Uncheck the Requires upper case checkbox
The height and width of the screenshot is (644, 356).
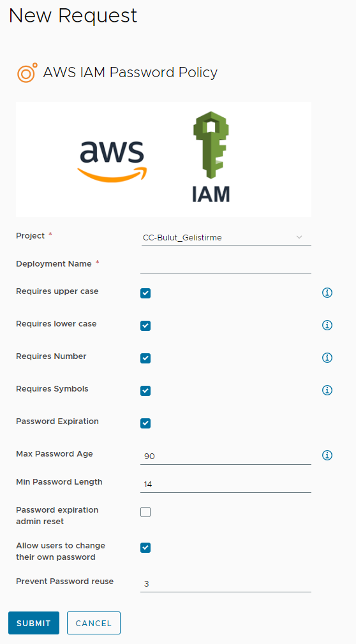[145, 293]
